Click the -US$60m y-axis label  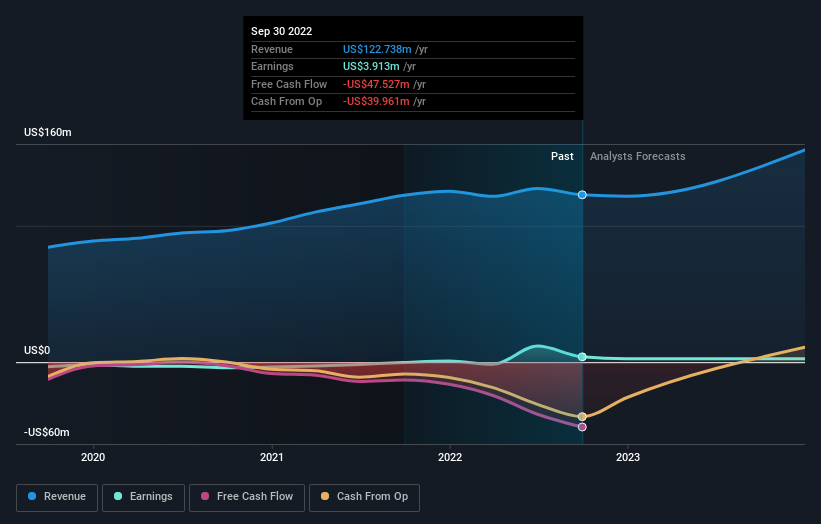pyautogui.click(x=47, y=432)
